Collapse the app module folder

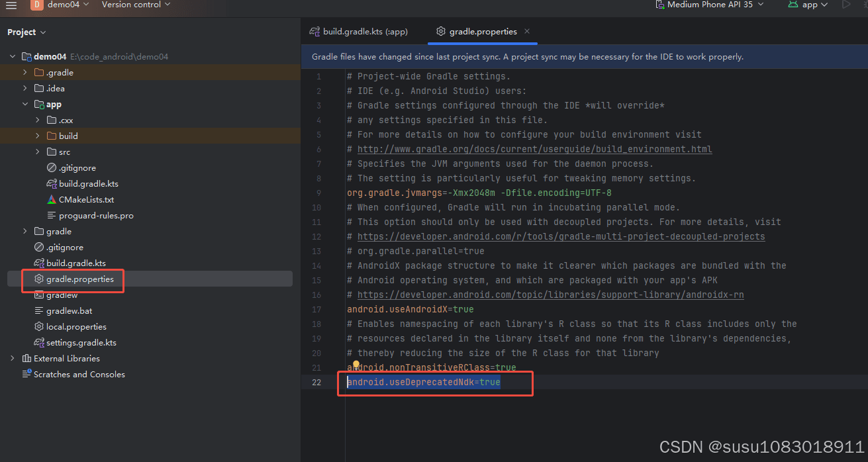(25, 104)
